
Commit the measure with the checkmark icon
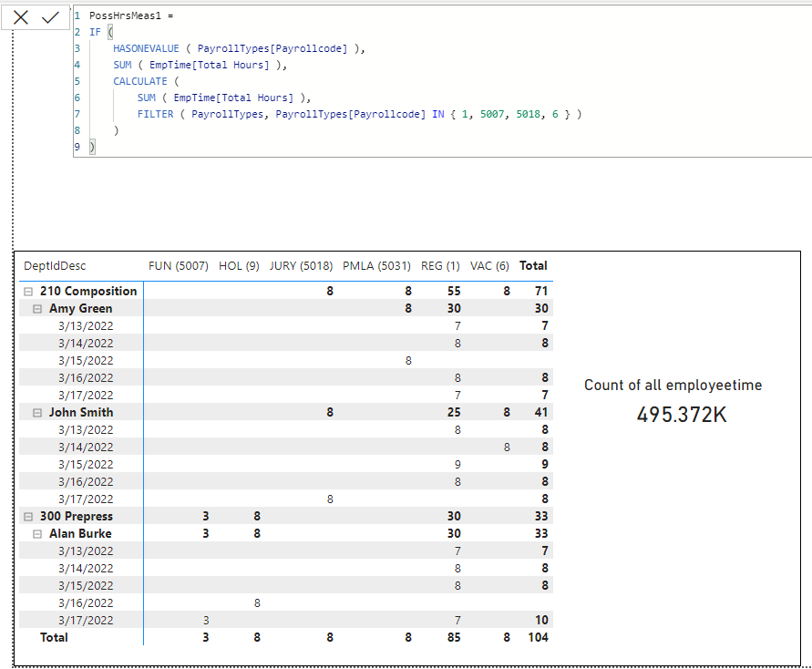tap(50, 17)
